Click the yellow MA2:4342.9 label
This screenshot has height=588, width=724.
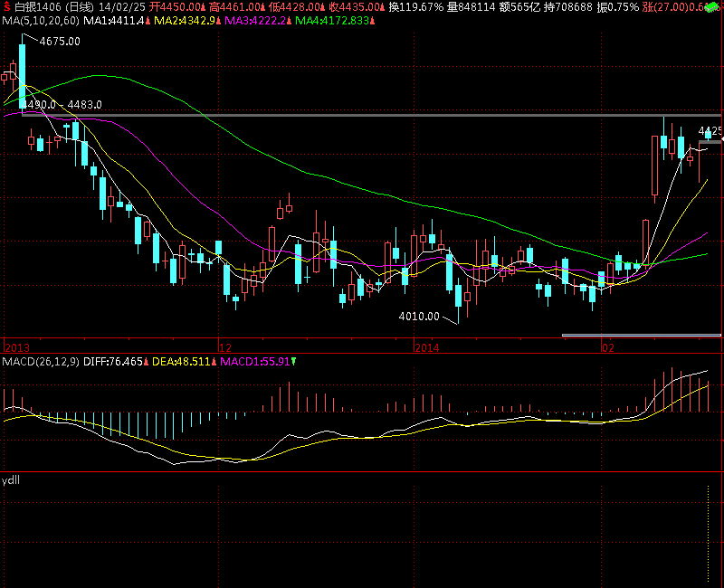click(185, 21)
